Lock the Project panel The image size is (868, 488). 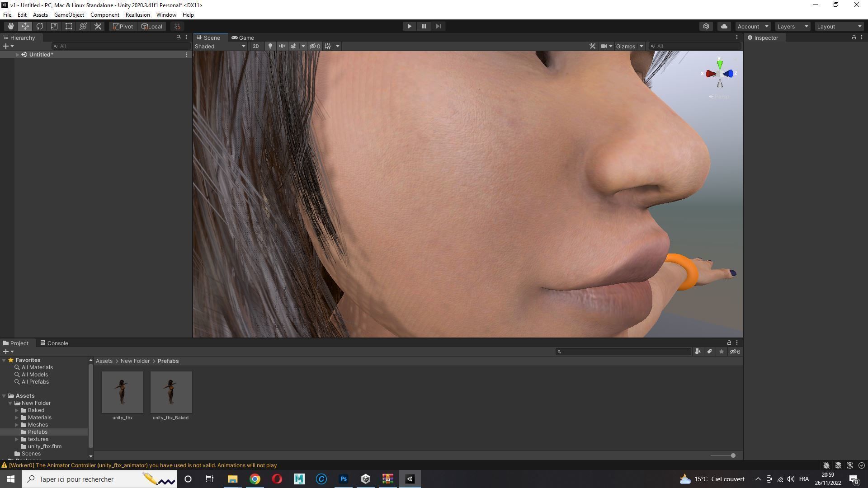[729, 343]
